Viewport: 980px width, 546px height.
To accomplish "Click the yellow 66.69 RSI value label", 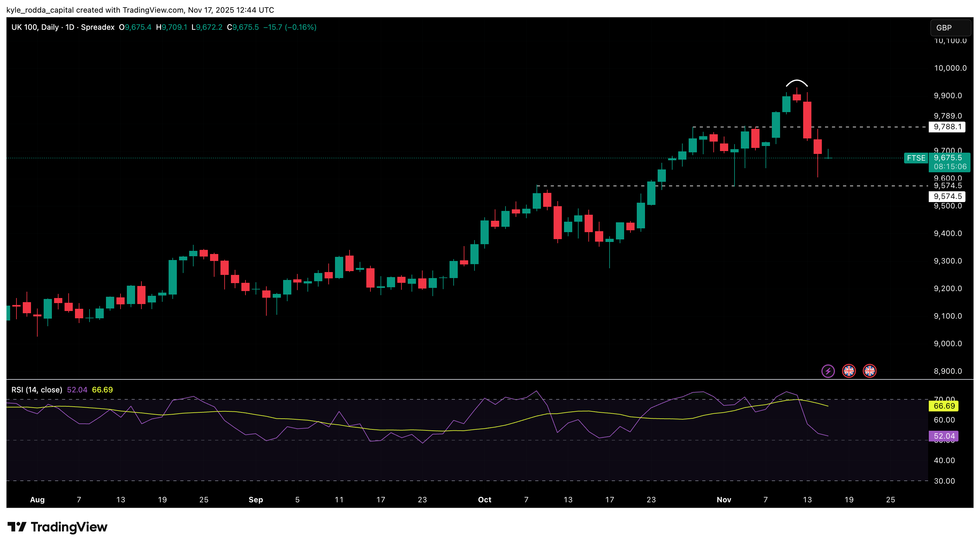I will click(x=944, y=406).
